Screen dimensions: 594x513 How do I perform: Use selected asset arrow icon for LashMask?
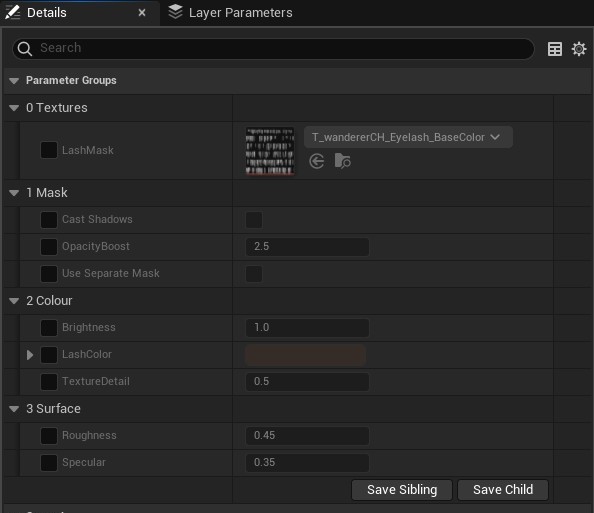tap(317, 161)
